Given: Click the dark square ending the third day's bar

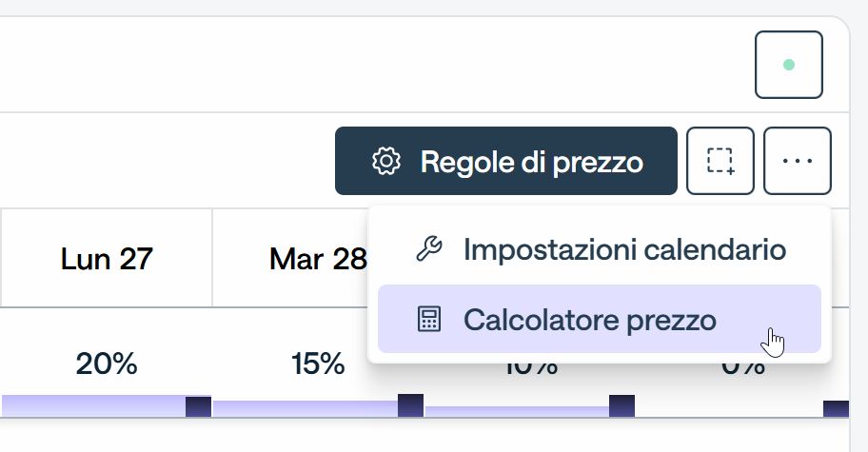Looking at the screenshot, I should point(621,406).
